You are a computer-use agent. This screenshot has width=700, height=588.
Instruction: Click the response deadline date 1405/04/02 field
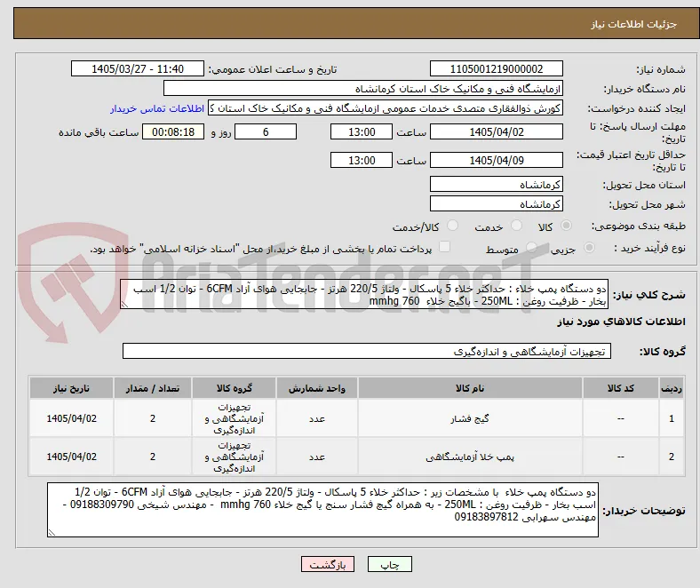[496, 131]
